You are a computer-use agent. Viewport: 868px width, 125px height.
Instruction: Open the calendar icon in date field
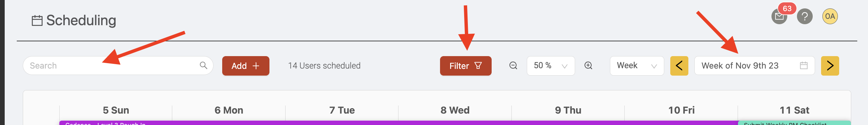(804, 66)
